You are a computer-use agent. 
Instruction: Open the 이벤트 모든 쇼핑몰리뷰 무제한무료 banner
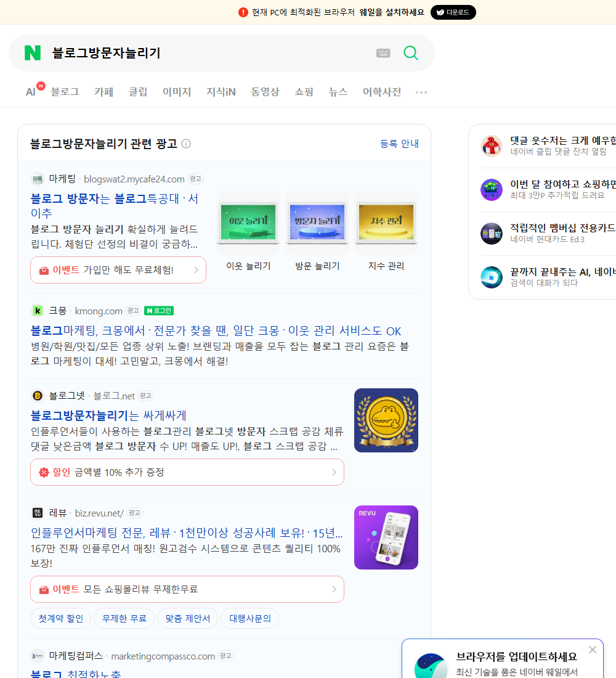point(187,589)
